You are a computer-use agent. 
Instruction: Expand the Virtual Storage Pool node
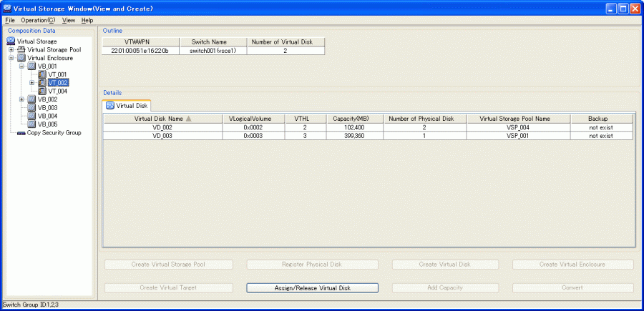[x=11, y=50]
